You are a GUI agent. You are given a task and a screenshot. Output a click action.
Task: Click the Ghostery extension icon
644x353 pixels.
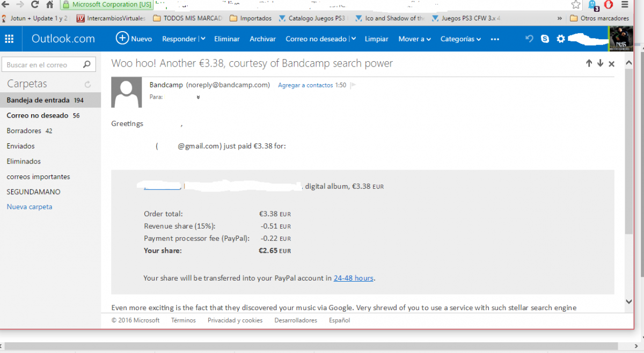594,5
